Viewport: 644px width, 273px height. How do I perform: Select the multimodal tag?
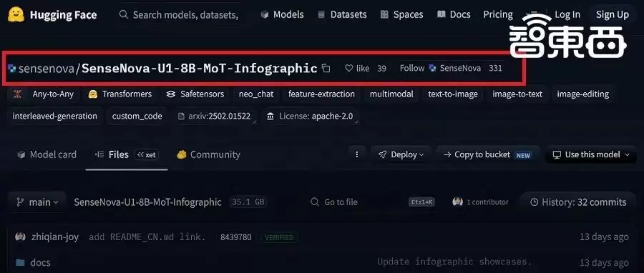(391, 94)
